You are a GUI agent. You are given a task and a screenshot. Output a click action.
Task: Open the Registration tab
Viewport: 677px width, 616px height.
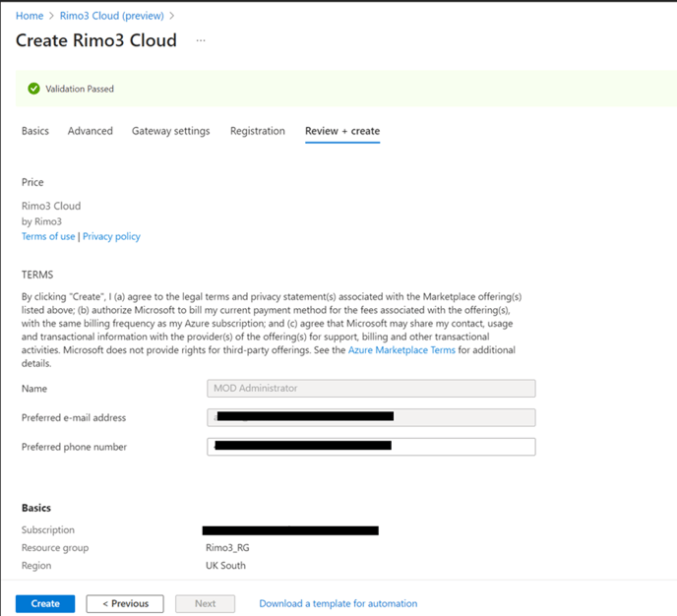coord(258,131)
